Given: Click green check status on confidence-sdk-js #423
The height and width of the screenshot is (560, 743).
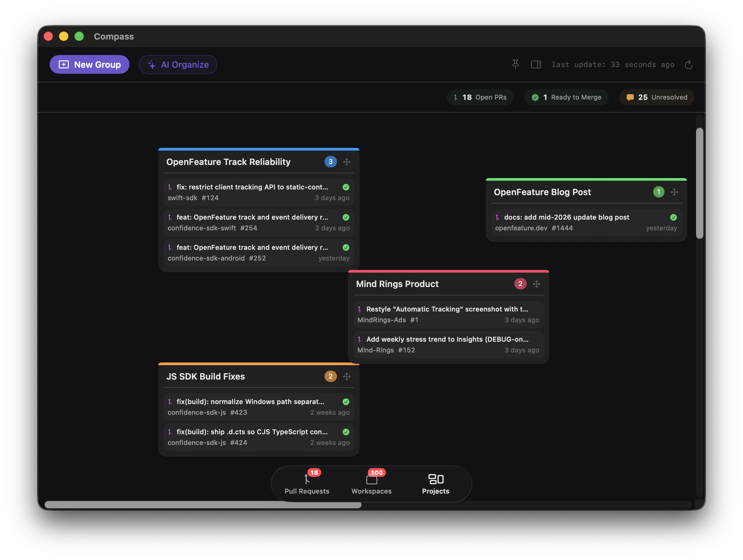Looking at the screenshot, I should [346, 402].
